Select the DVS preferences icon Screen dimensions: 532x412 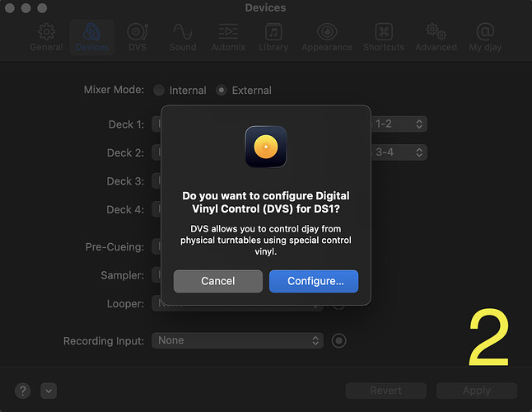[x=137, y=37]
